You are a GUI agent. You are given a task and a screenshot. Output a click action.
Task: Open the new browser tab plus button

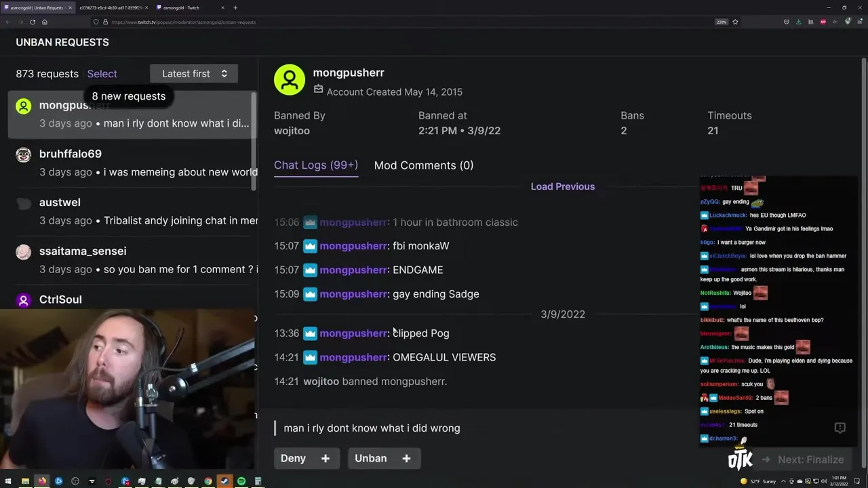235,7
